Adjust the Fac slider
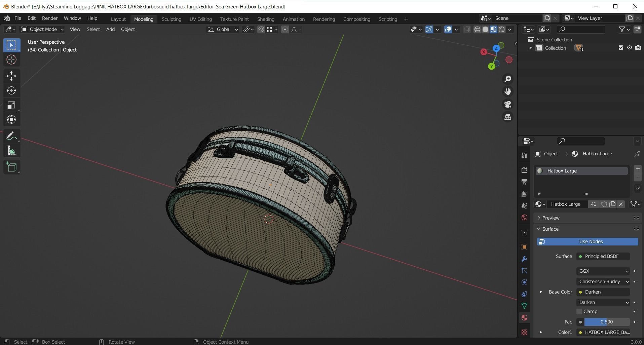Image resolution: width=644 pixels, height=345 pixels. 607,322
